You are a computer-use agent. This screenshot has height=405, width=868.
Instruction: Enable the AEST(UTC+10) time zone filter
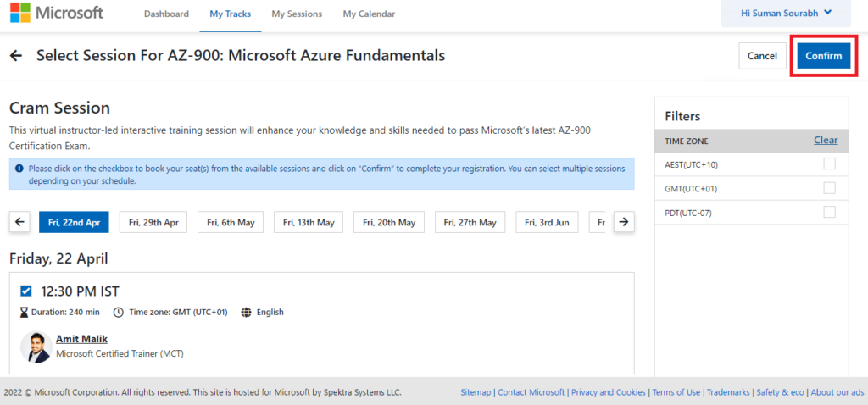click(x=829, y=164)
